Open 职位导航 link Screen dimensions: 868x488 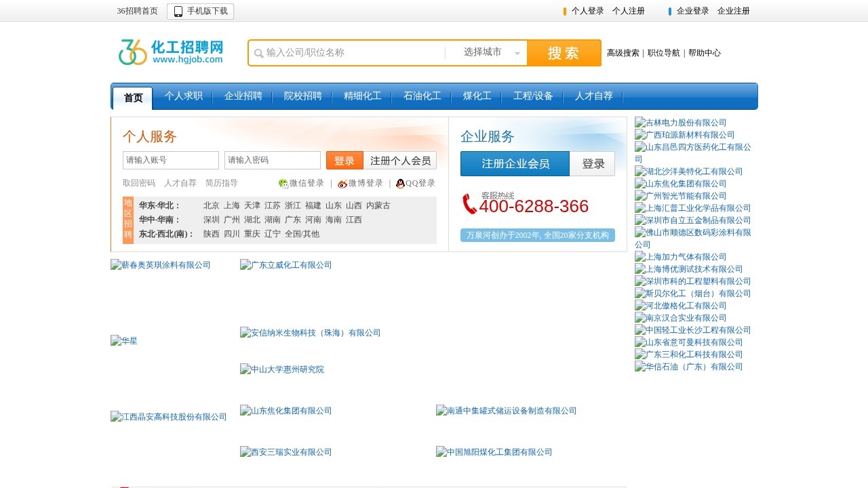click(664, 53)
